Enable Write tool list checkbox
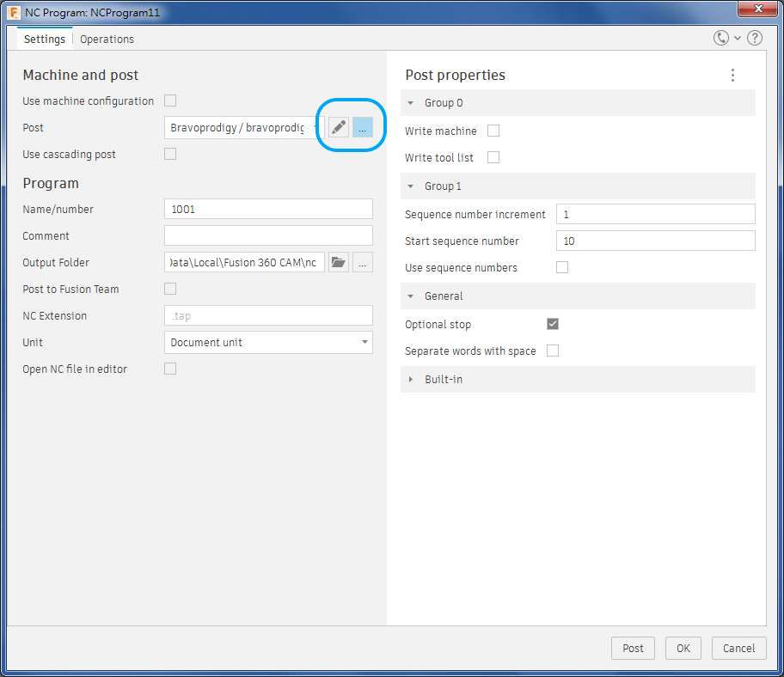The image size is (784, 677). (493, 158)
